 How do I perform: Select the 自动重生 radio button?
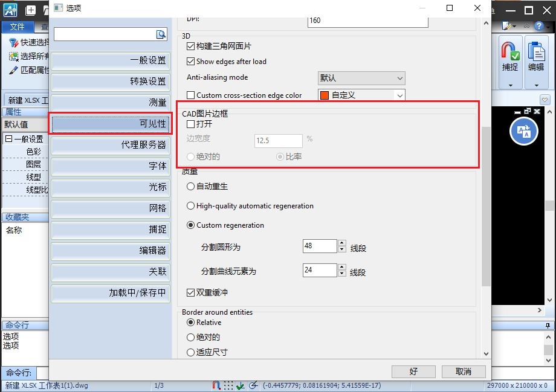pos(190,187)
